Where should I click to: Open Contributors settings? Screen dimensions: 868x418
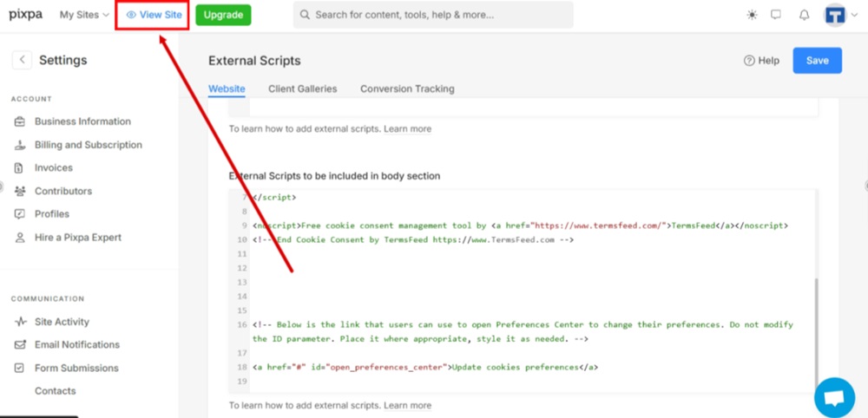(x=63, y=192)
